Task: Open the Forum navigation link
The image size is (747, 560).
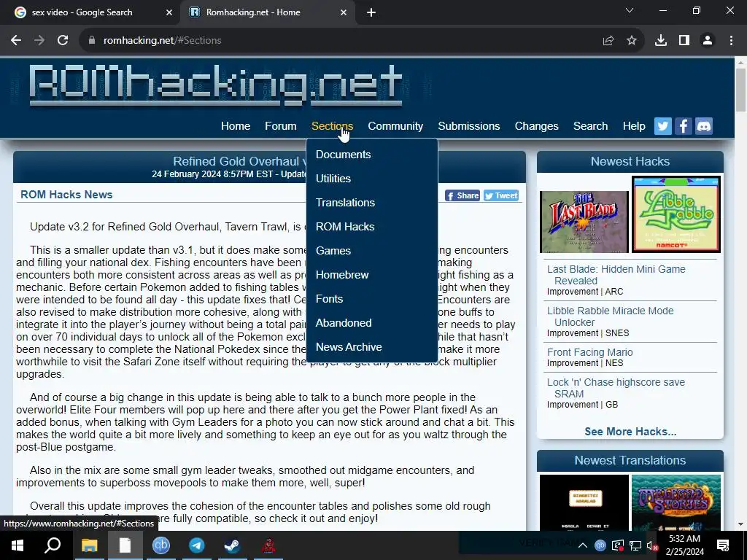Action: 281,126
